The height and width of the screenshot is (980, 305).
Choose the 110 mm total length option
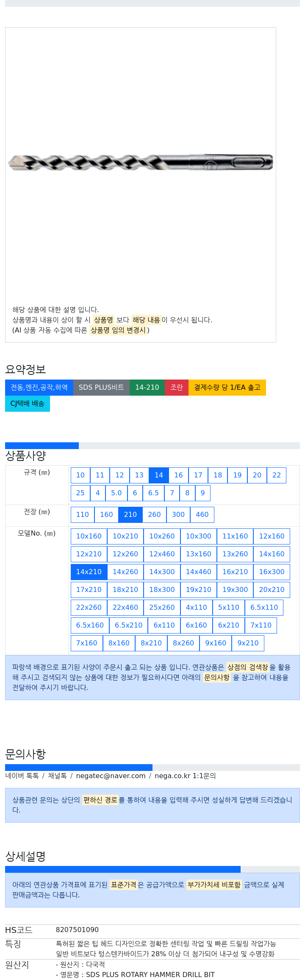(x=82, y=515)
